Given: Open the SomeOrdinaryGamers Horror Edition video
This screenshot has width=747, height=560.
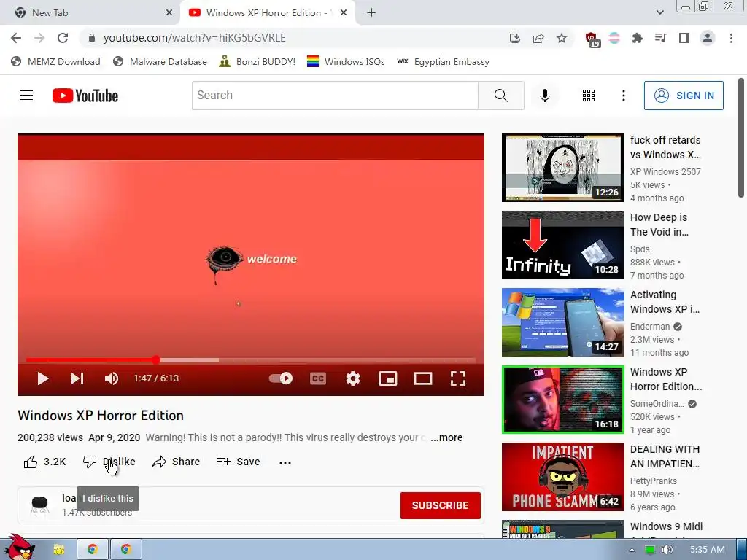Looking at the screenshot, I should [562, 400].
